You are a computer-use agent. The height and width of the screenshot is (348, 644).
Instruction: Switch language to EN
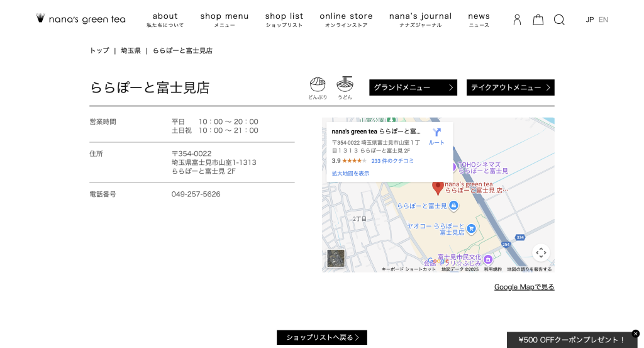(603, 20)
